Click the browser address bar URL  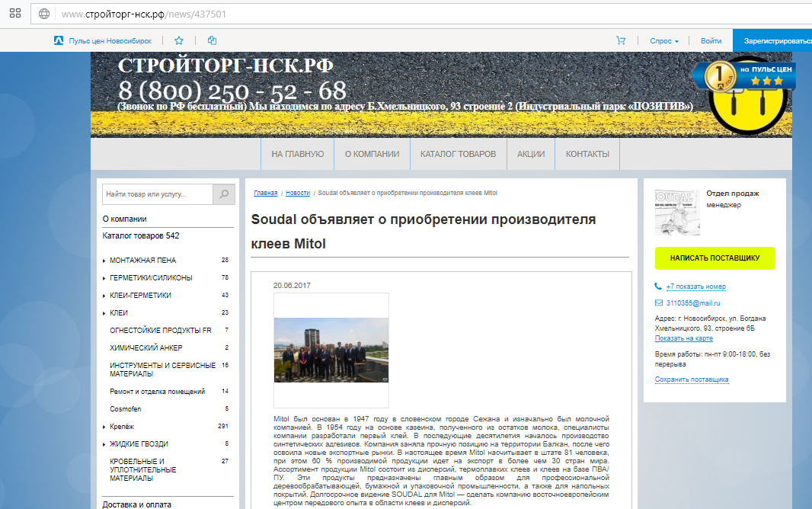click(x=144, y=14)
